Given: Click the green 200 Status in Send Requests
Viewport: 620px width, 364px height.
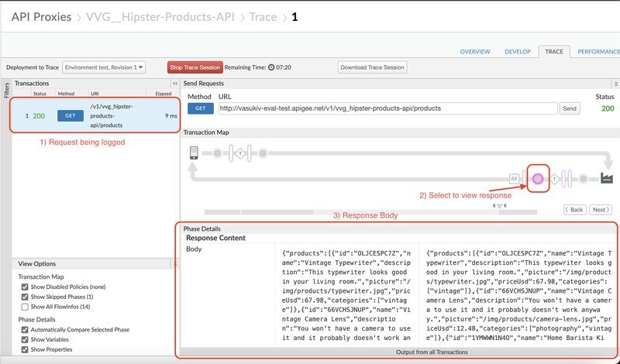Looking at the screenshot, I should pos(608,108).
